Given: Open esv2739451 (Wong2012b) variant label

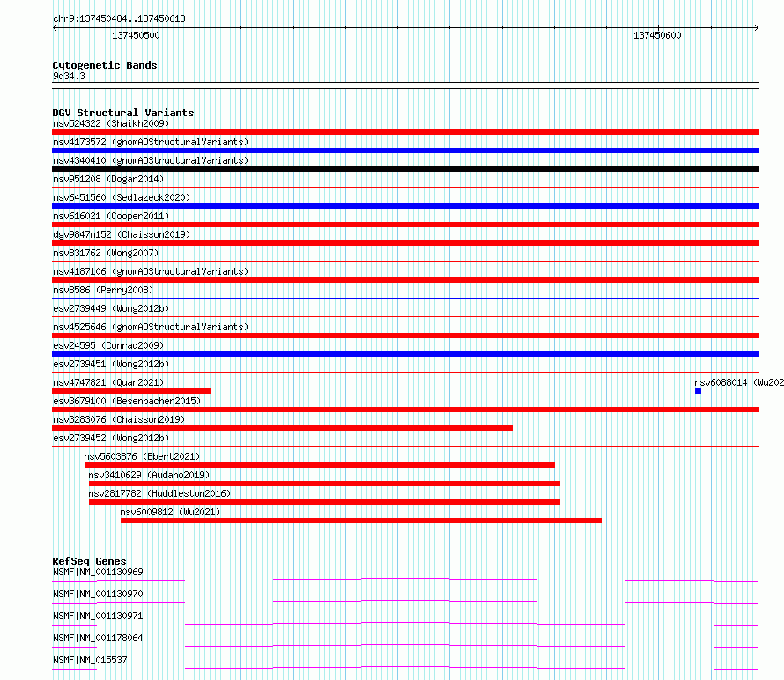Looking at the screenshot, I should pyautogui.click(x=111, y=364).
